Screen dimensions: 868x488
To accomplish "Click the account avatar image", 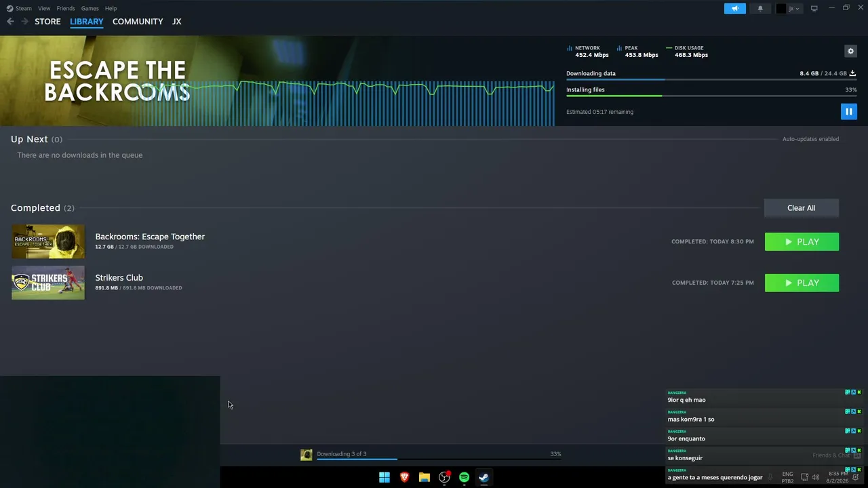I will coord(781,9).
